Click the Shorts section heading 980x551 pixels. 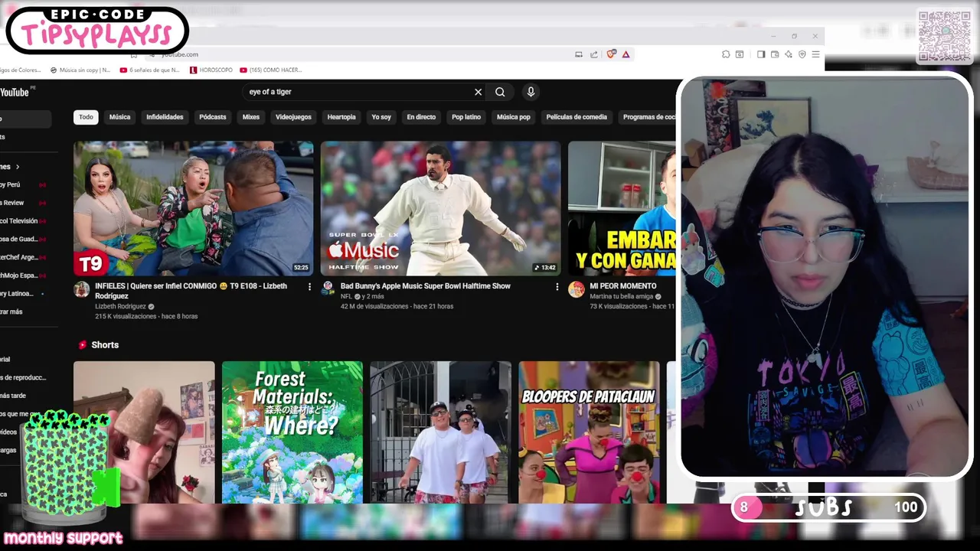[x=105, y=345]
